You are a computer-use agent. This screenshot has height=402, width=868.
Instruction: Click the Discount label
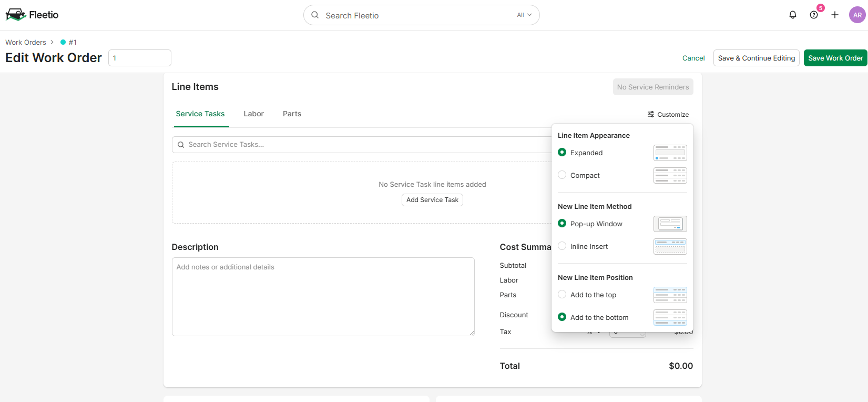click(514, 315)
